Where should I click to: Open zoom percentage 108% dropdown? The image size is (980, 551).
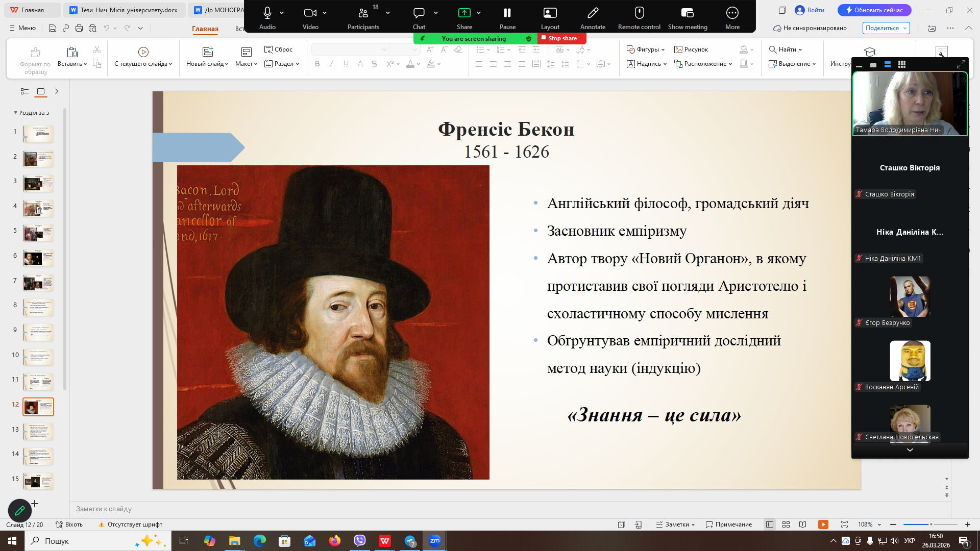click(x=869, y=524)
